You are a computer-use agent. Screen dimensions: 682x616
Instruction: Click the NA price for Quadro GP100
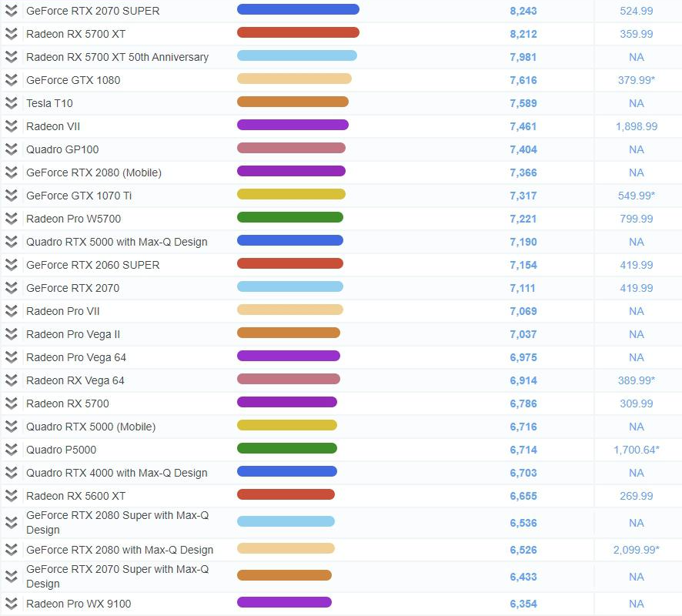637,149
